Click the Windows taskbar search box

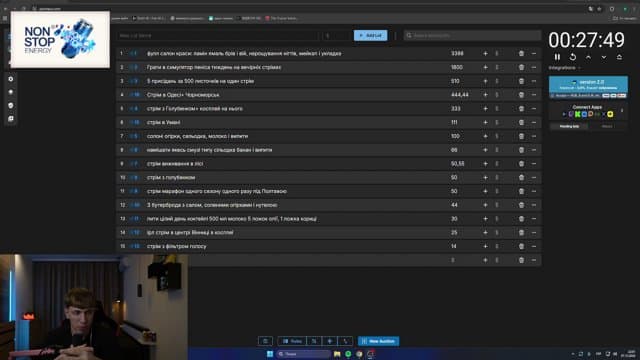(303, 354)
